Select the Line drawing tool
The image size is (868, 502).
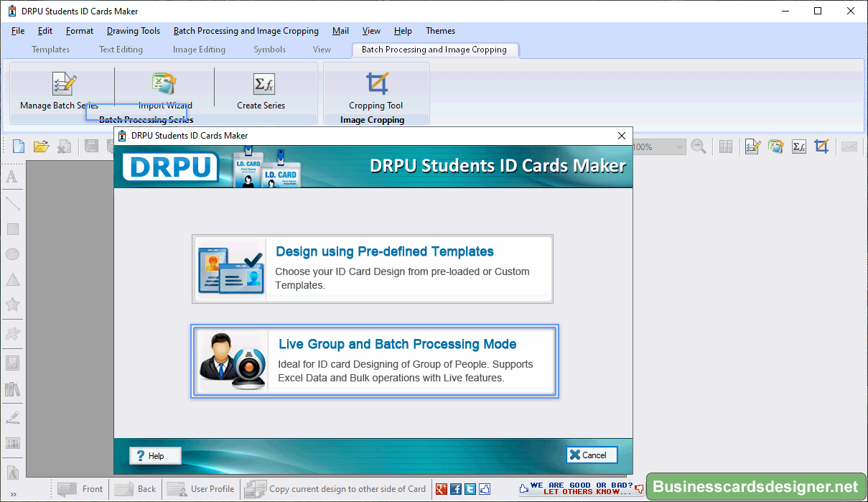[12, 203]
